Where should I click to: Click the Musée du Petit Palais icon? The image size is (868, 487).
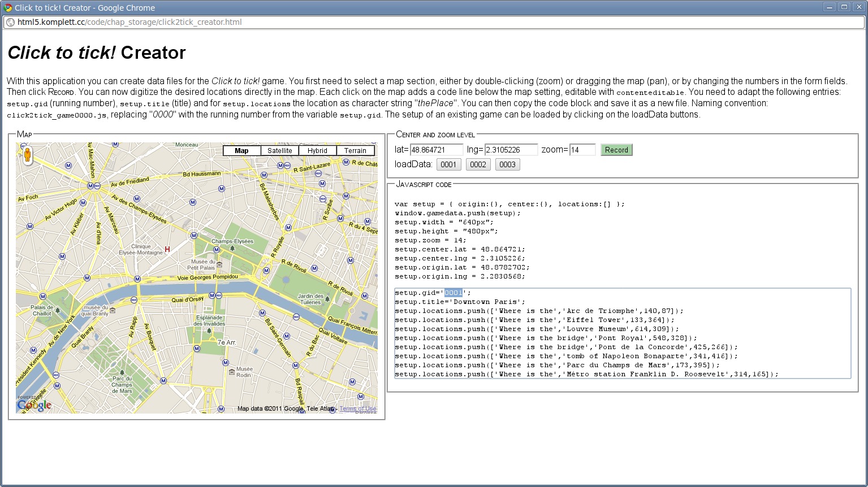click(x=219, y=264)
